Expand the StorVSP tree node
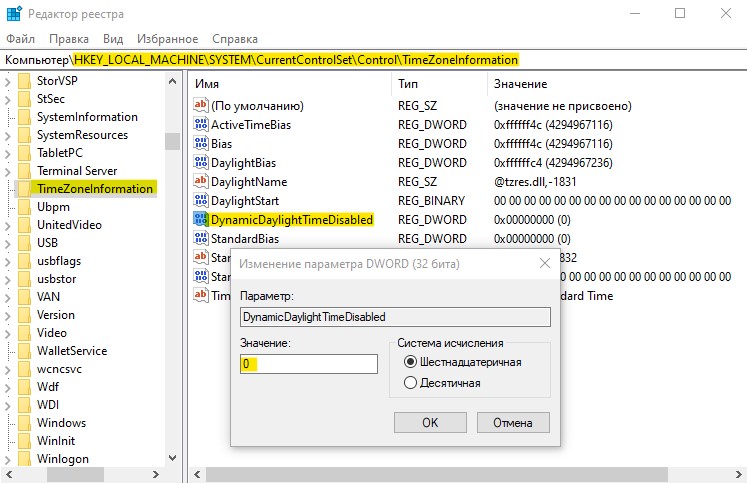This screenshot has height=483, width=747. click(8, 82)
